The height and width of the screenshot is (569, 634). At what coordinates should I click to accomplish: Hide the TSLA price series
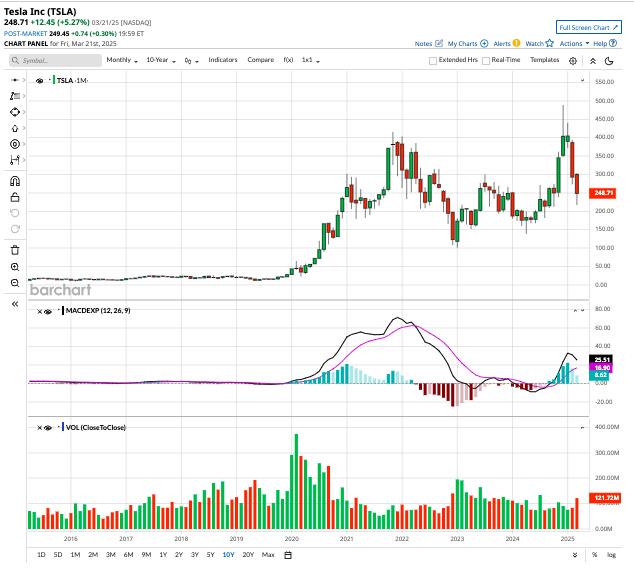point(39,80)
